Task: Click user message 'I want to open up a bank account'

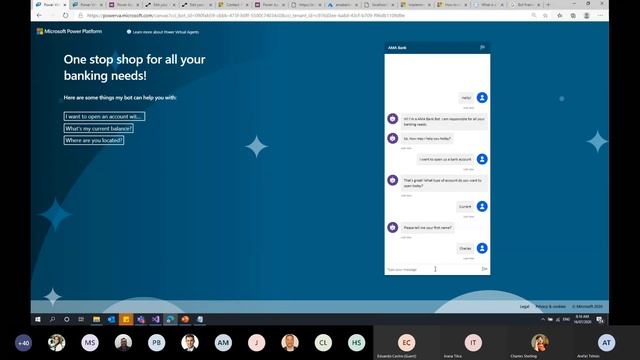Action: 445,159
